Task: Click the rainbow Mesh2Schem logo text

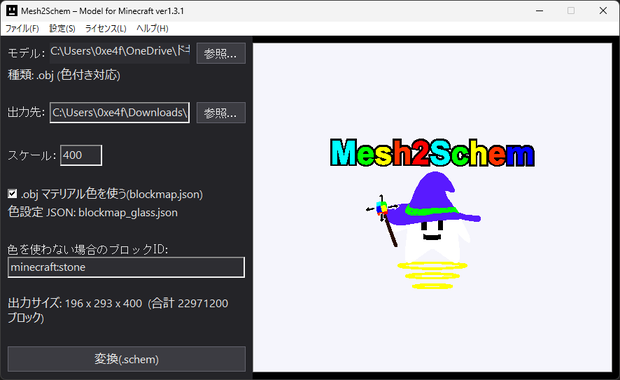Action: [x=432, y=153]
